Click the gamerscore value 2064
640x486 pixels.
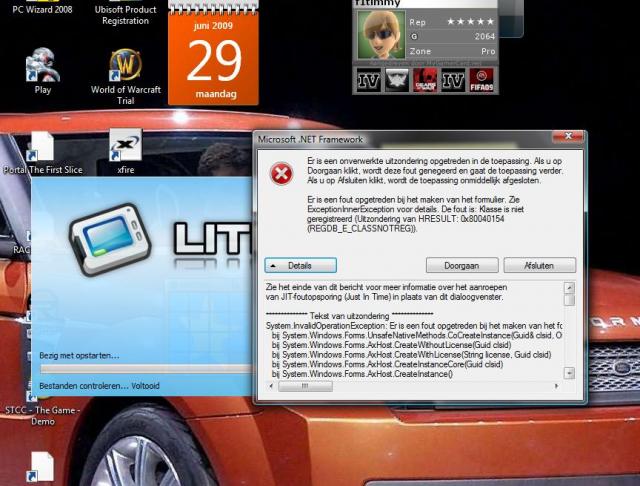coord(484,36)
